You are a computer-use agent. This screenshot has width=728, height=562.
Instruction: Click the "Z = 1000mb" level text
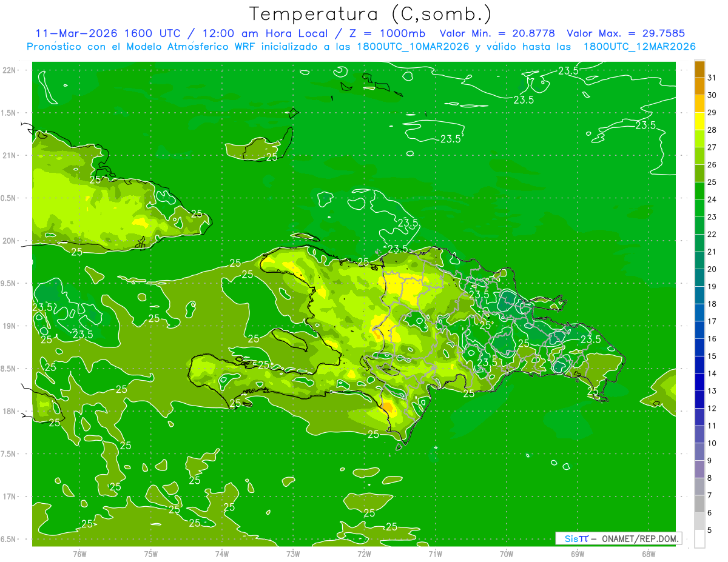(x=385, y=33)
